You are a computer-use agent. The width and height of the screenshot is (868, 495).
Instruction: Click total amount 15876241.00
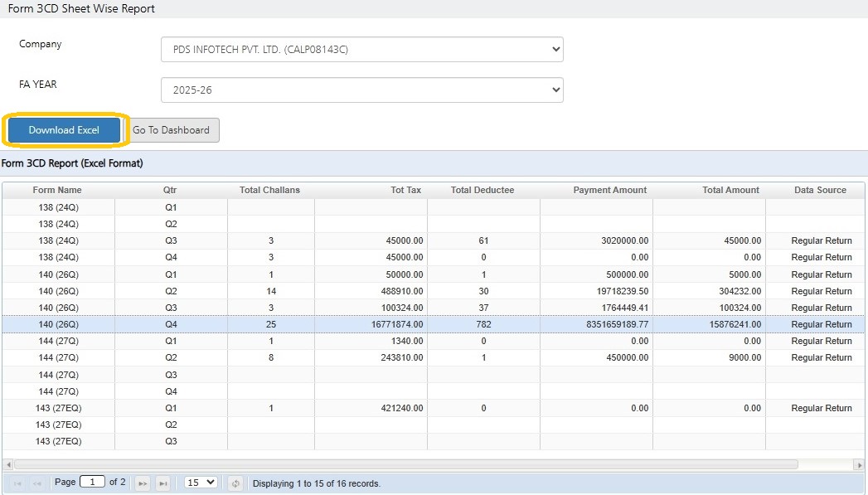735,324
